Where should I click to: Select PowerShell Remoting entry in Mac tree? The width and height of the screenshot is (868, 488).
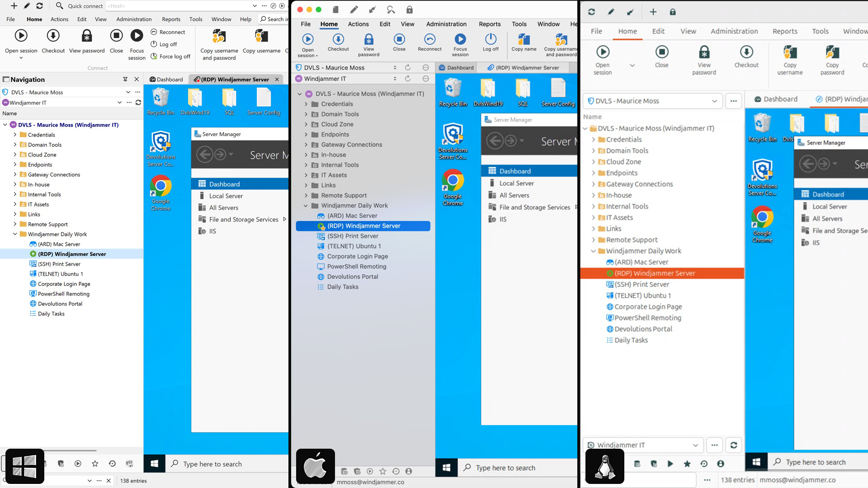pyautogui.click(x=357, y=267)
